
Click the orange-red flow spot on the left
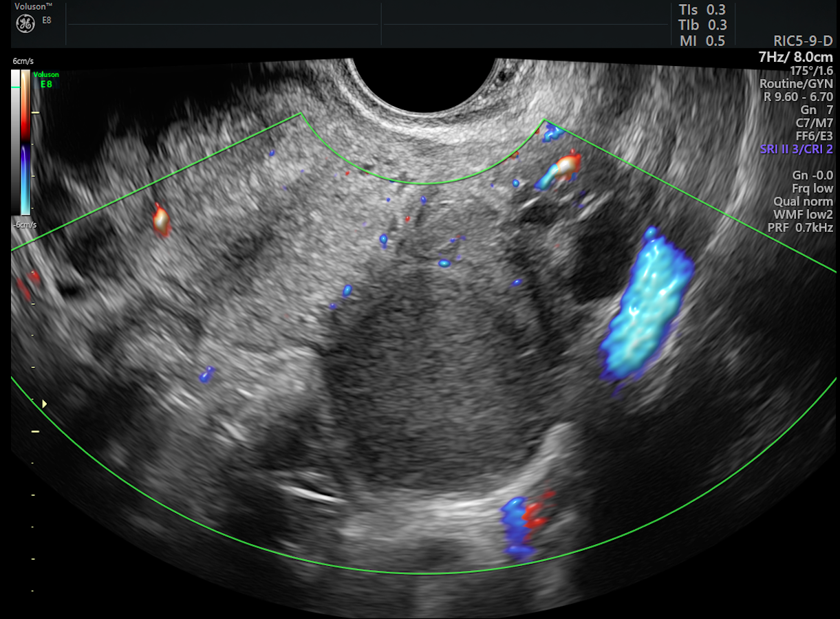[x=160, y=220]
